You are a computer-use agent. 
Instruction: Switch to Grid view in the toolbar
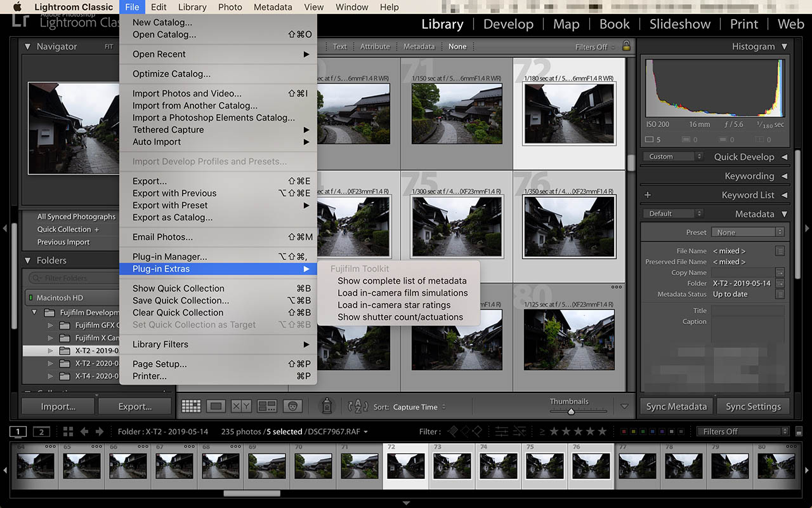coord(191,406)
